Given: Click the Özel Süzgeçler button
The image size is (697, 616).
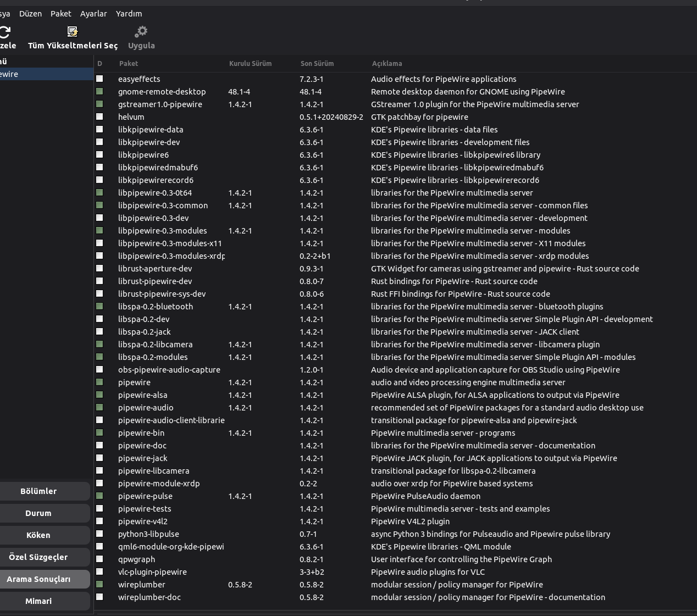Looking at the screenshot, I should (38, 557).
